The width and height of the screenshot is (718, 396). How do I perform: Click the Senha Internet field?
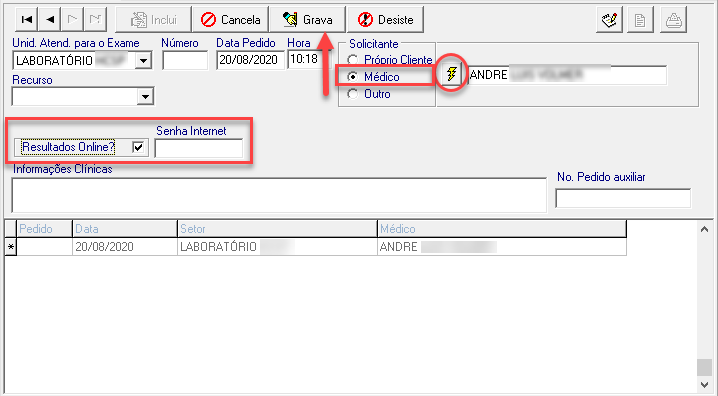199,148
